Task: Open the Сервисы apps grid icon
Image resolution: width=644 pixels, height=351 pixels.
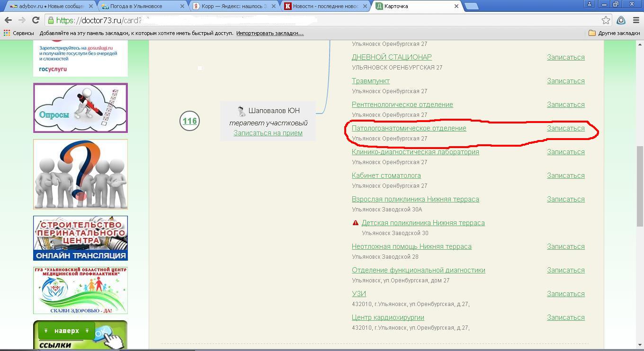Action: point(7,33)
